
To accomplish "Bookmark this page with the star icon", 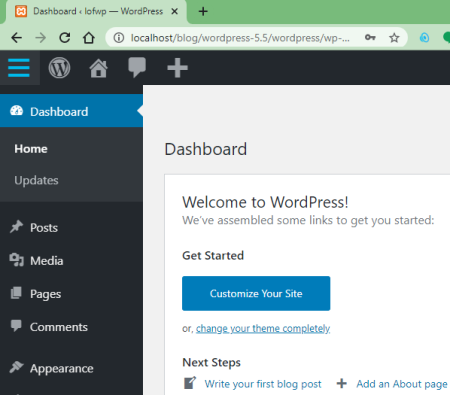I will 394,38.
